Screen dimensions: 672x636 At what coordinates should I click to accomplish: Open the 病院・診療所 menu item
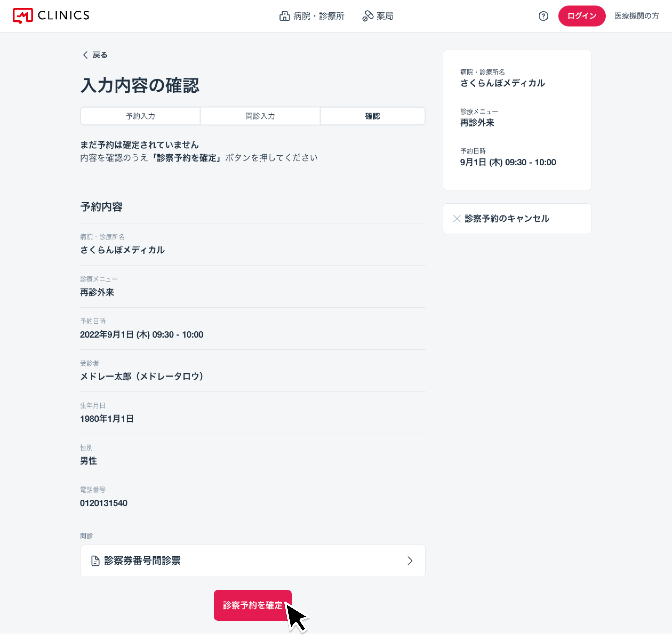click(x=312, y=16)
